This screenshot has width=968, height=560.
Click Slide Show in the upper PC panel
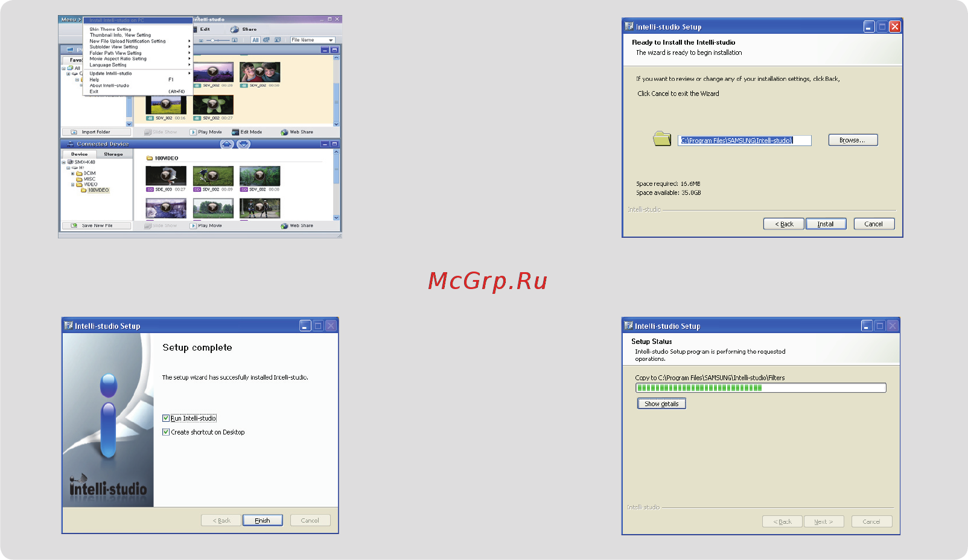click(x=161, y=132)
